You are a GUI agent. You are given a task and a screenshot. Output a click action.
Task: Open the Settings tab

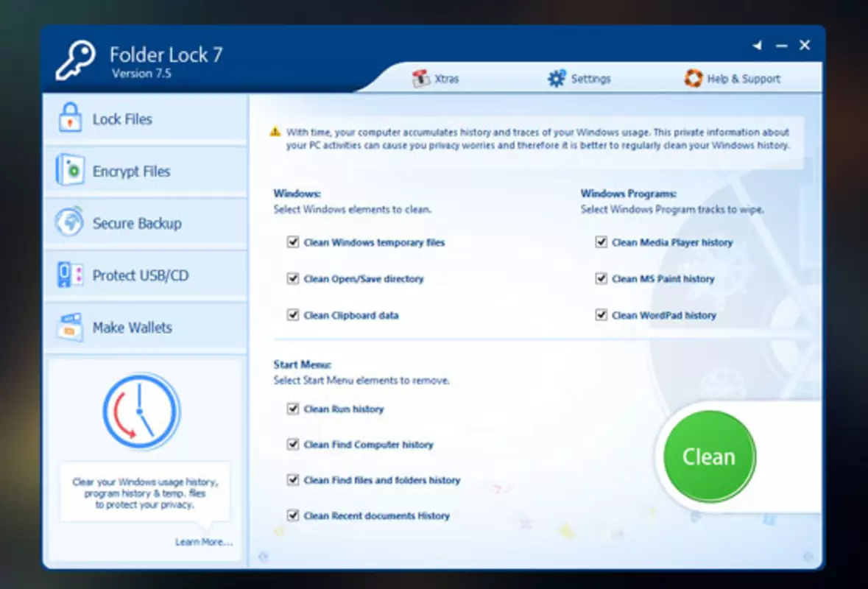point(579,79)
